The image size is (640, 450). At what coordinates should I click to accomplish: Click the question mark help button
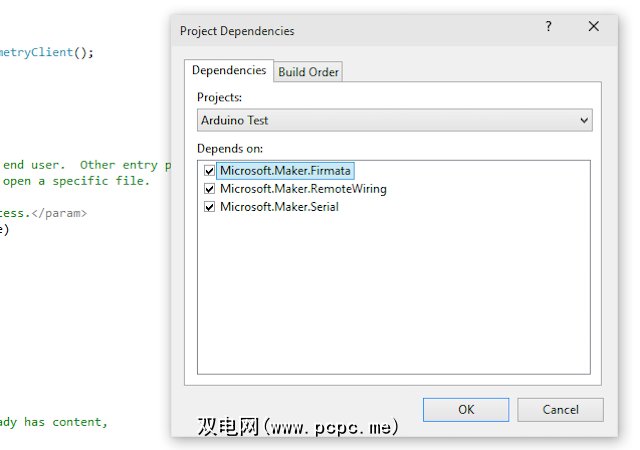tap(548, 28)
